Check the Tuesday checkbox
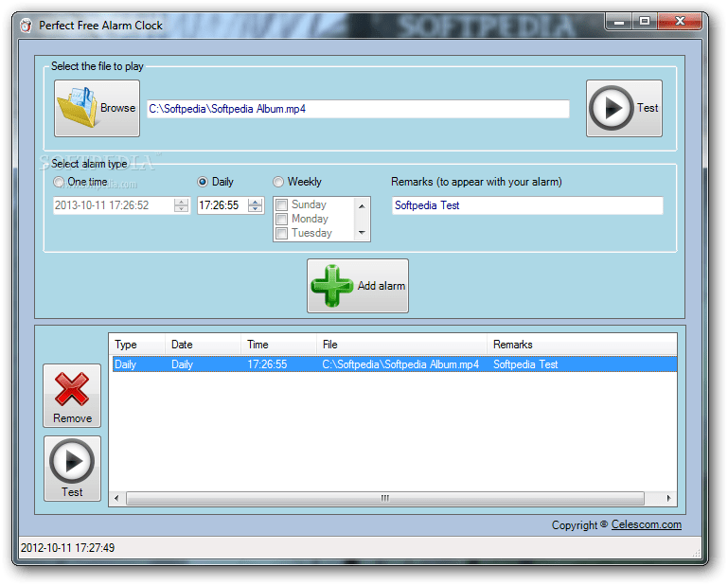 [x=282, y=233]
